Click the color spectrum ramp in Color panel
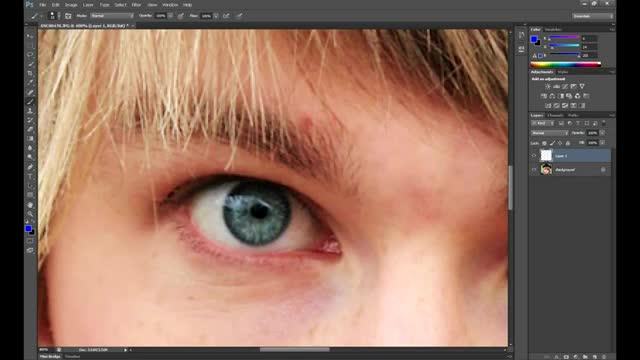Viewport: 640px width, 360px height. click(565, 64)
